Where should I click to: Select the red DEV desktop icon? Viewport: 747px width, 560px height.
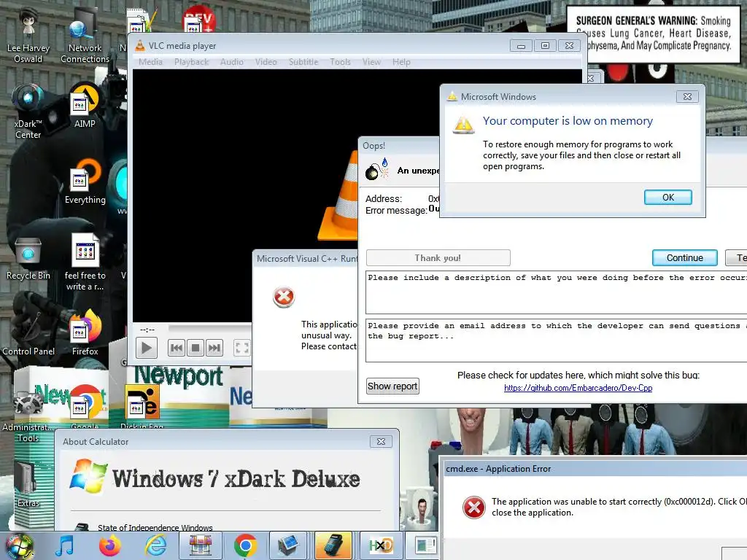click(199, 20)
